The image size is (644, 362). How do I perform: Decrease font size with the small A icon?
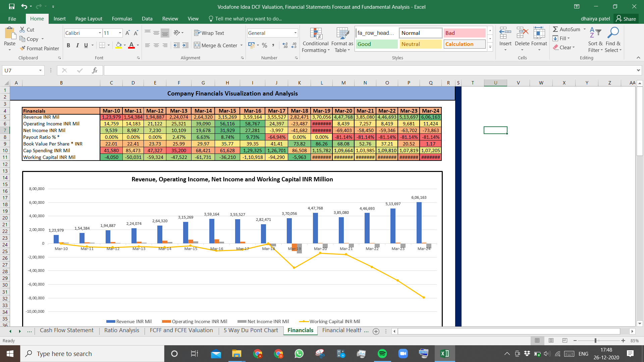(136, 33)
